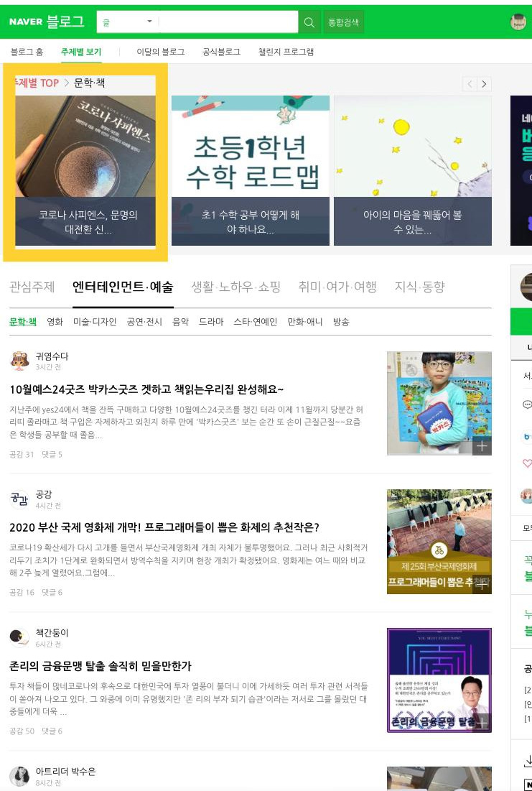The height and width of the screenshot is (791, 532).
Task: Open 초등1학년 수학 로드맵 card
Action: click(250, 170)
